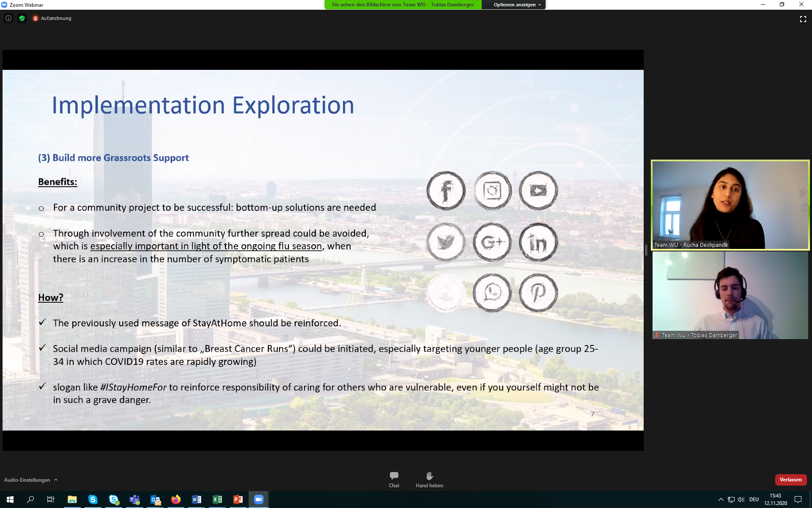Leave webinar with Verlassen button
The width and height of the screenshot is (812, 508).
790,480
